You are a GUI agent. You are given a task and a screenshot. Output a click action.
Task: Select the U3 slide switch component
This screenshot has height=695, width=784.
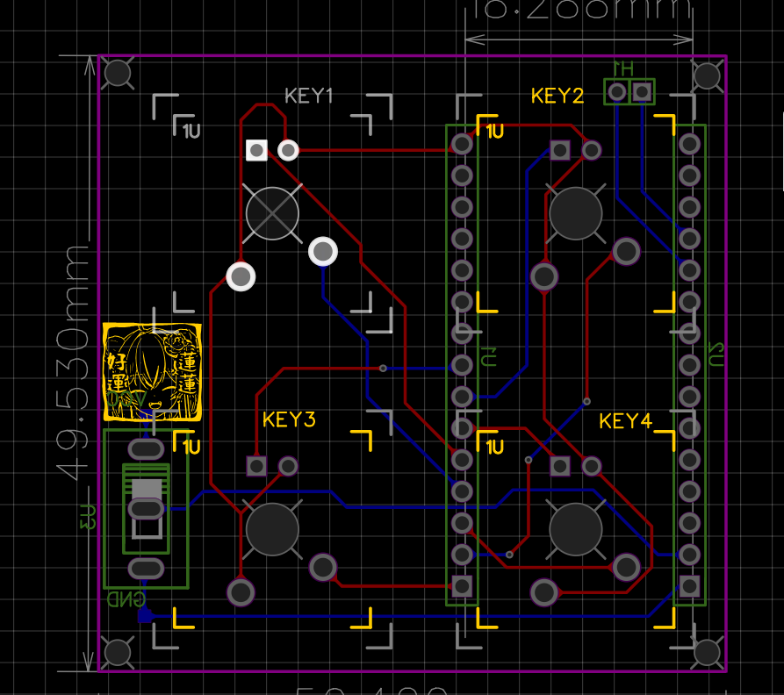pyautogui.click(x=146, y=509)
